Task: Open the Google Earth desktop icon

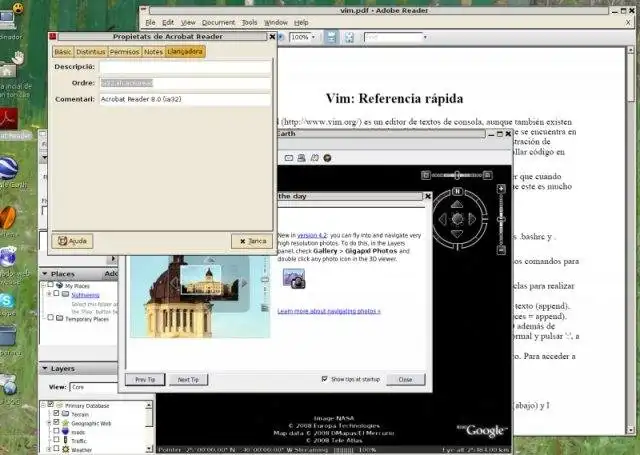Action: (x=9, y=168)
